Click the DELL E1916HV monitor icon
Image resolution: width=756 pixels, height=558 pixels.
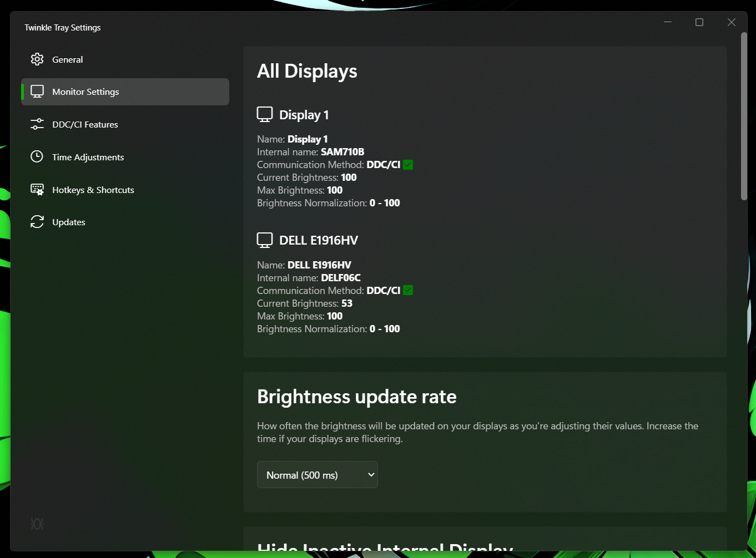[x=265, y=239]
